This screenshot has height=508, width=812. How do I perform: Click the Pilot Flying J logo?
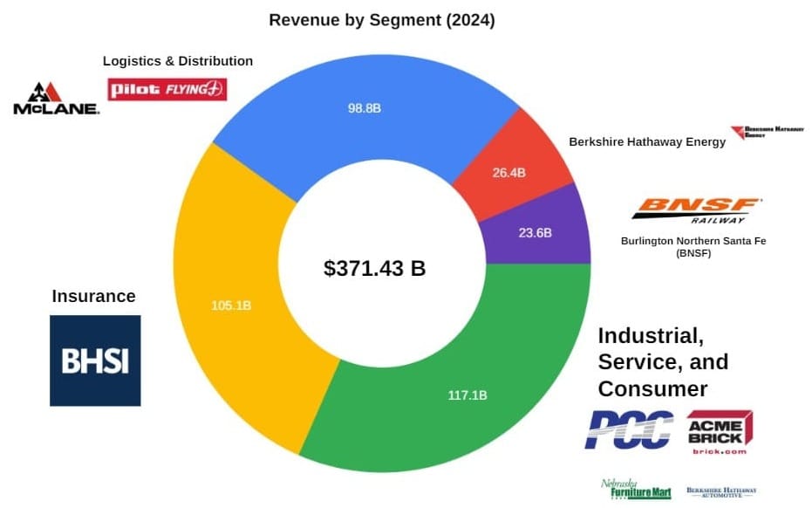pyautogui.click(x=167, y=89)
